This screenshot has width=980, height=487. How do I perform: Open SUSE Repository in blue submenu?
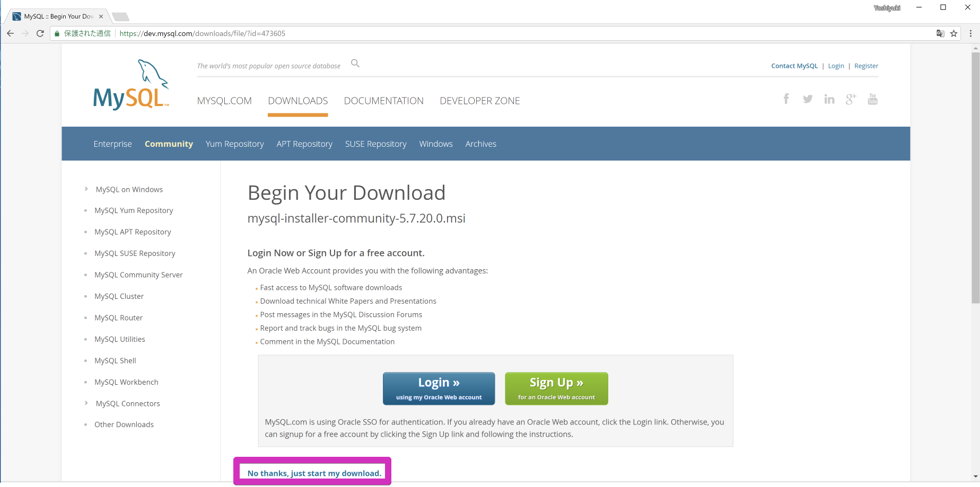tap(376, 144)
